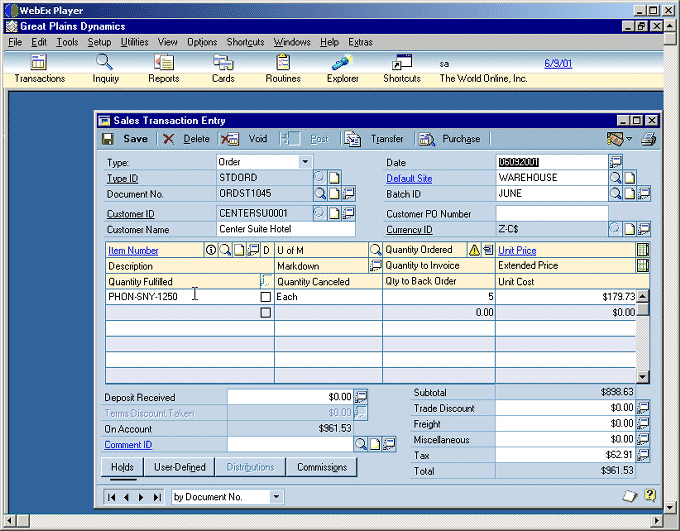Image resolution: width=680 pixels, height=531 pixels.
Task: Toggle checkbox on the empty second row
Action: 265,312
